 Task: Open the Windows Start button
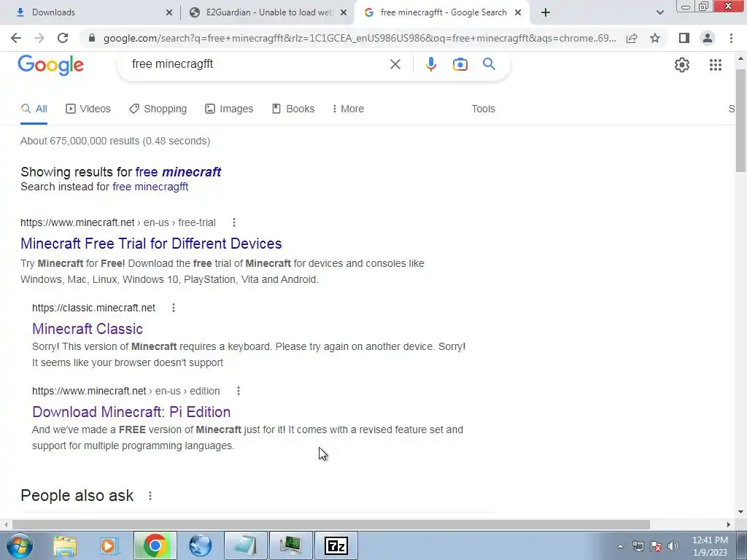pos(20,545)
